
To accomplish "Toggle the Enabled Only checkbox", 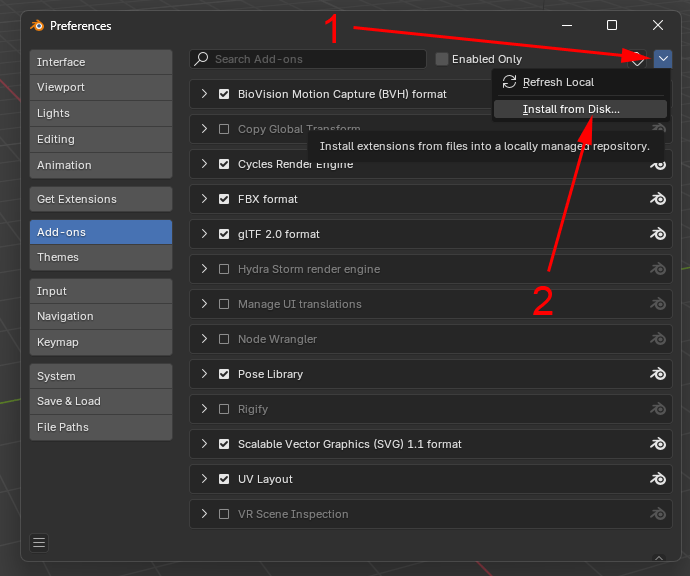I will [442, 59].
